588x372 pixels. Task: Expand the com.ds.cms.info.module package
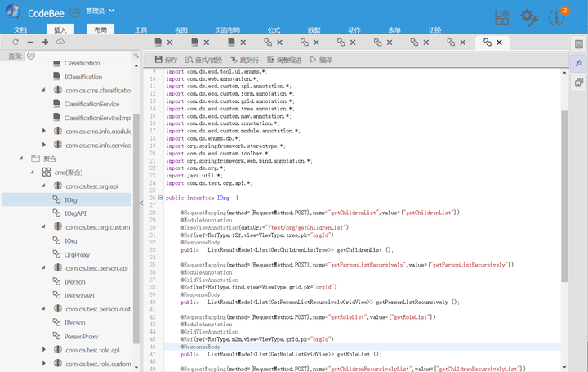[x=45, y=132]
